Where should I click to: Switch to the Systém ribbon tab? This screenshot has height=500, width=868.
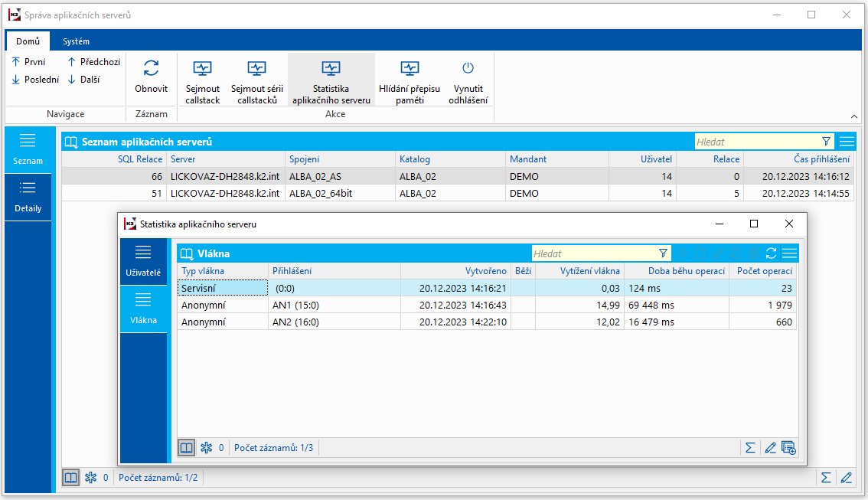click(76, 41)
